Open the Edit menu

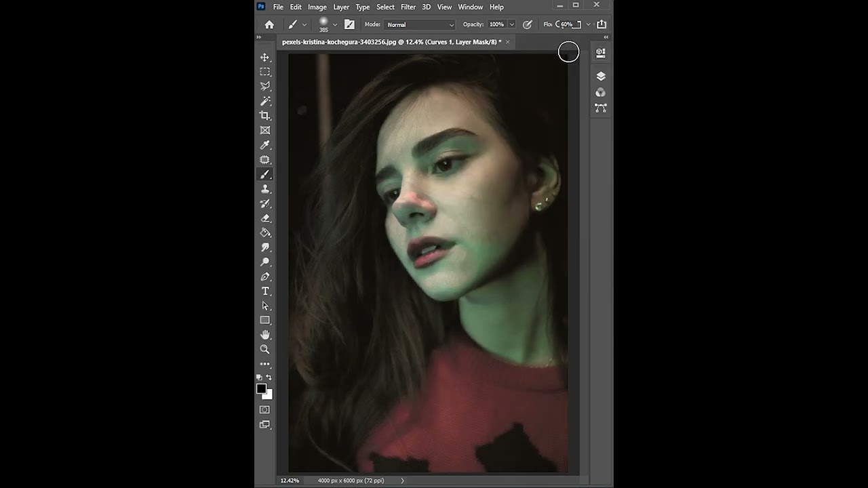pos(296,7)
